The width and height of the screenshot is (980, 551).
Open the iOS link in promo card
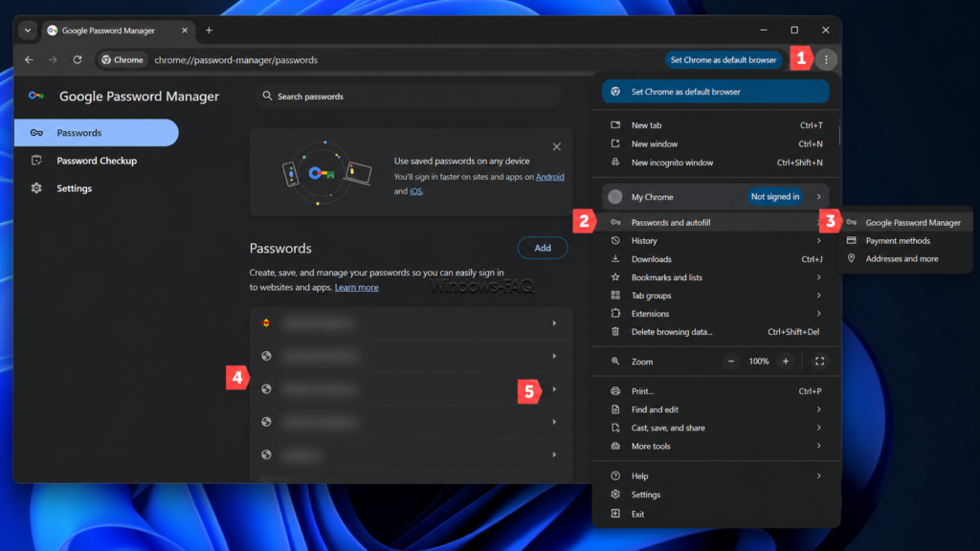[415, 191]
